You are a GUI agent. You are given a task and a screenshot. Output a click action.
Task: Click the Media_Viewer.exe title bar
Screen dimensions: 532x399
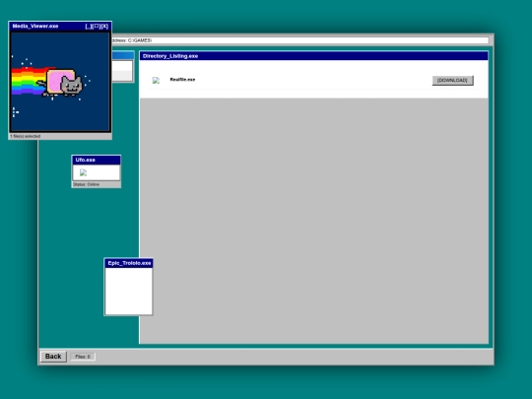click(x=60, y=27)
